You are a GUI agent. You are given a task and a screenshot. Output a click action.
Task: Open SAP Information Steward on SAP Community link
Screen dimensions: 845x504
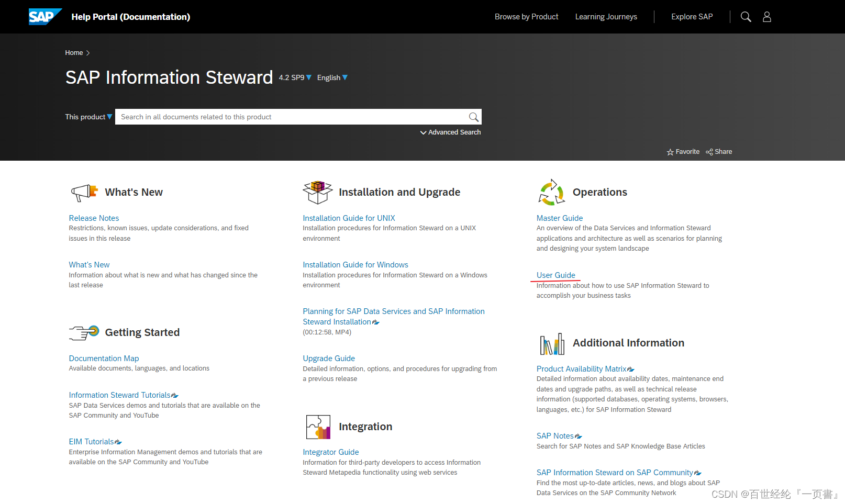tap(615, 473)
